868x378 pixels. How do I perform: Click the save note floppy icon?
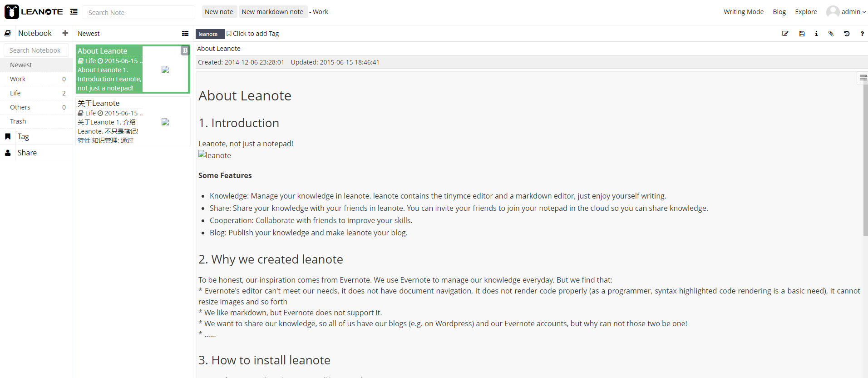tap(802, 34)
